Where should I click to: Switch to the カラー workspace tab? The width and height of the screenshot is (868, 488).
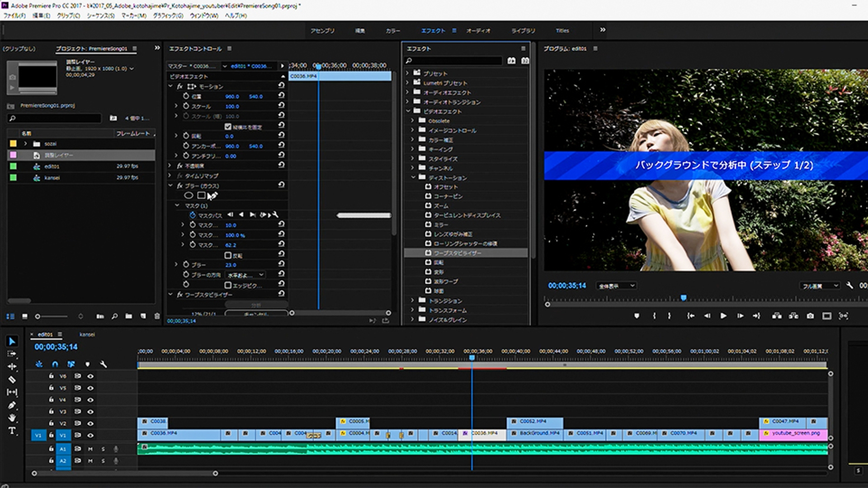coord(392,31)
